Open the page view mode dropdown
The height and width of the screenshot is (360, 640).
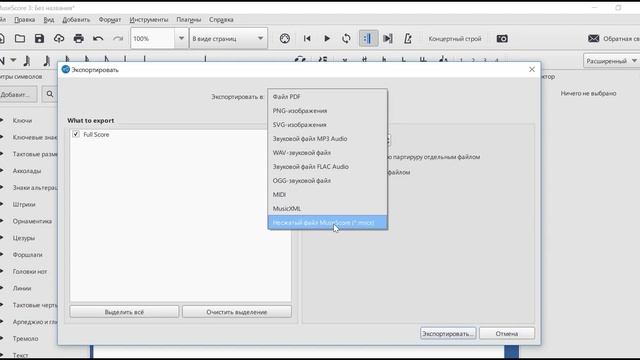[228, 38]
